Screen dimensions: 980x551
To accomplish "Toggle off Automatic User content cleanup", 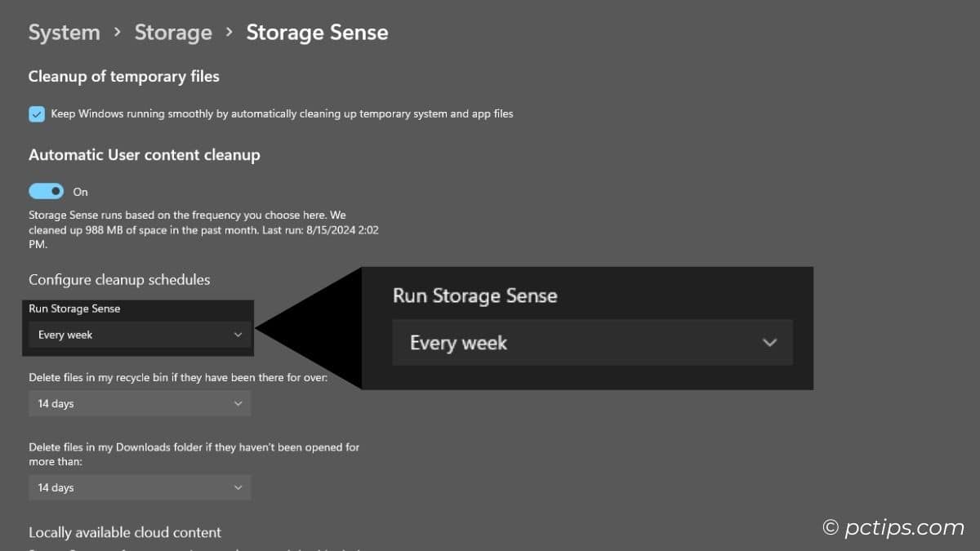I will click(46, 190).
